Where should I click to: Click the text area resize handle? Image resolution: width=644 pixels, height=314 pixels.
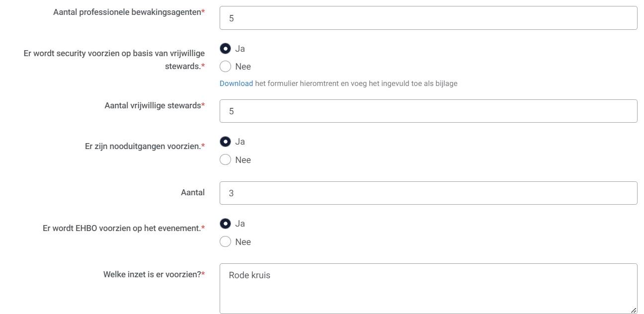634,310
